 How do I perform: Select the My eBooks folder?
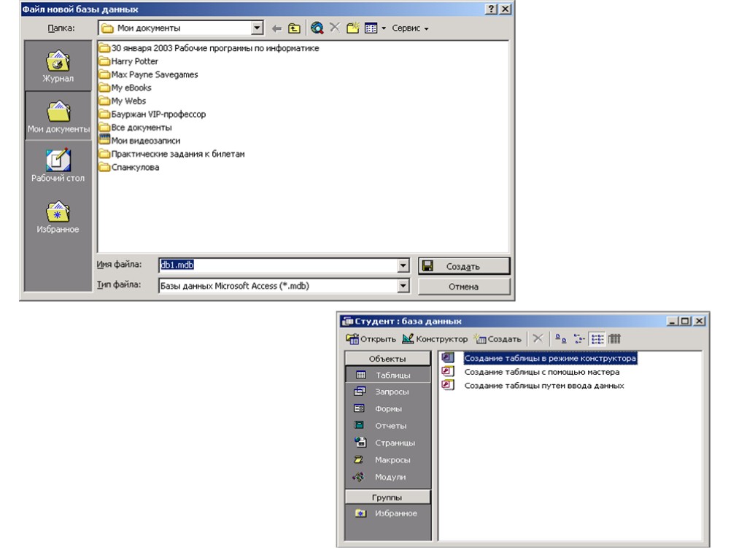pos(125,88)
